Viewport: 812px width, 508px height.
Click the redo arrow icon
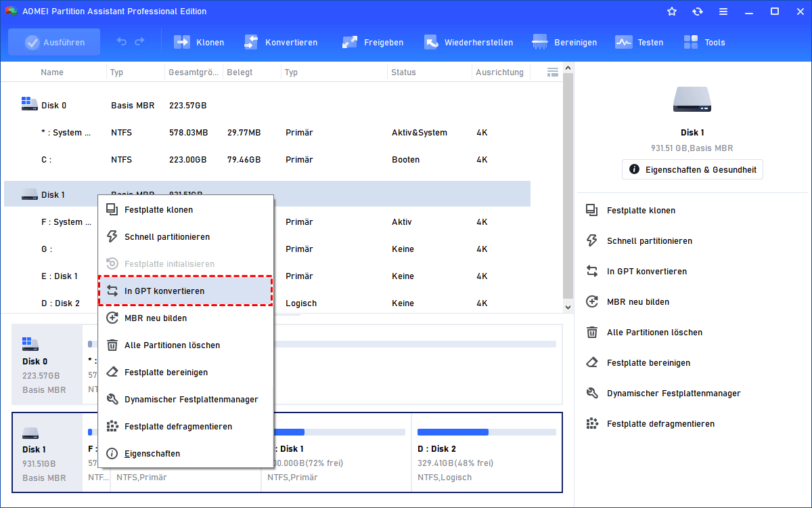(139, 42)
